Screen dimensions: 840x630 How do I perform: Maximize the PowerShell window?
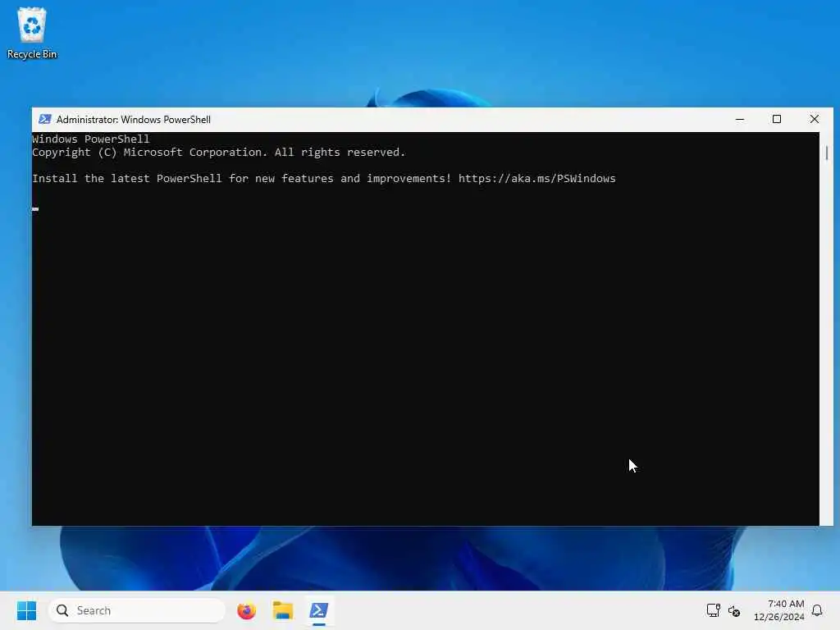(777, 120)
